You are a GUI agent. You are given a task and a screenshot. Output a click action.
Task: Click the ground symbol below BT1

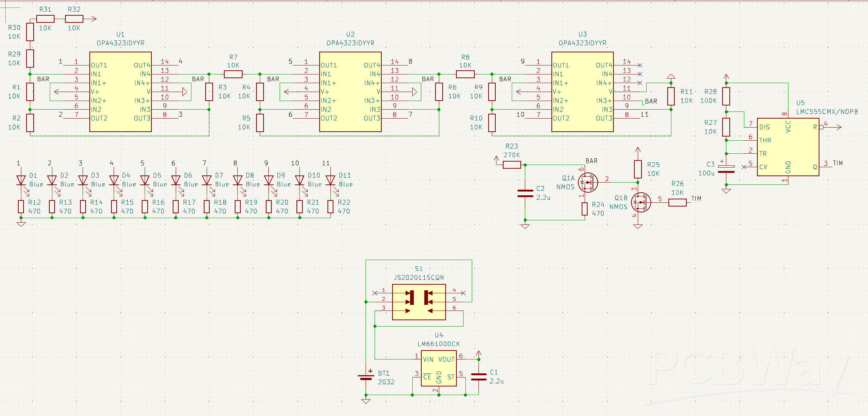(x=366, y=401)
